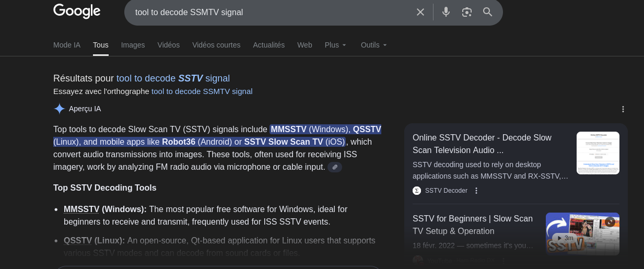Open three-dot menu beside SSTV Decoder source
The image size is (644, 269).
pos(476,191)
